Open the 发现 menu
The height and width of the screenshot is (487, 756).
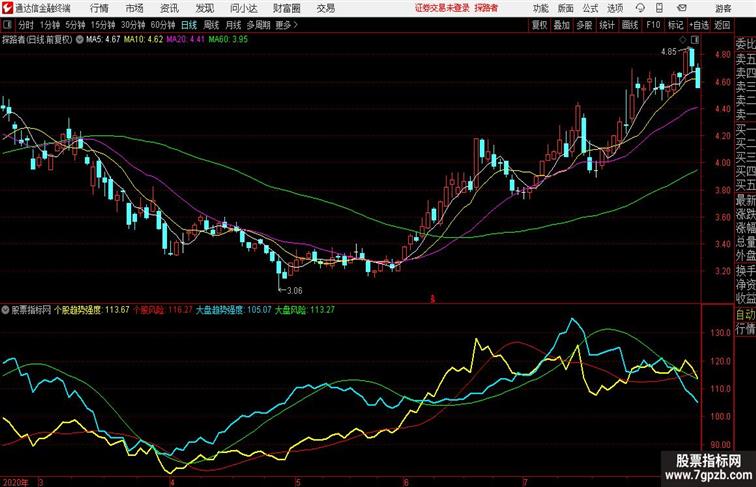click(204, 8)
